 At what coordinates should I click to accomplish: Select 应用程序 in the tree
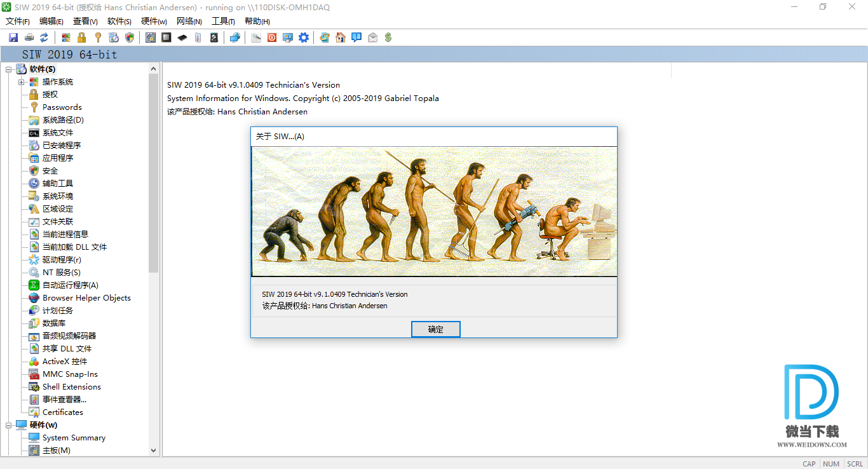coord(58,158)
